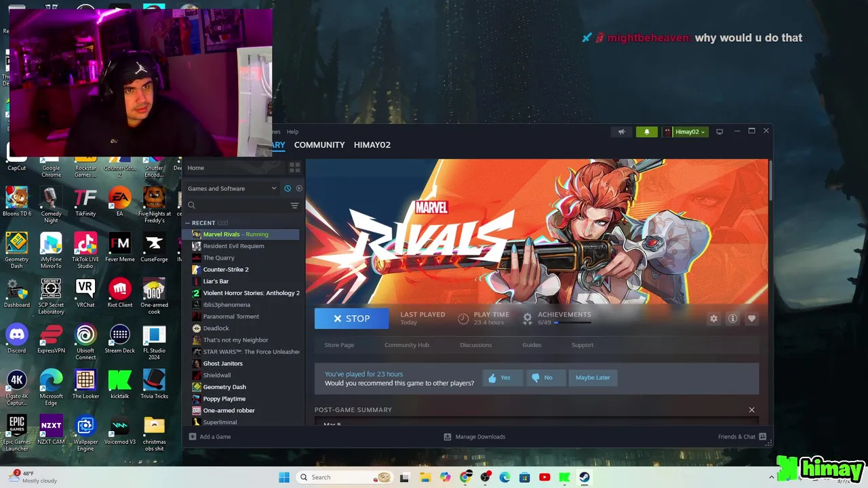
Task: Collapse the RECENT games section
Action: 188,223
